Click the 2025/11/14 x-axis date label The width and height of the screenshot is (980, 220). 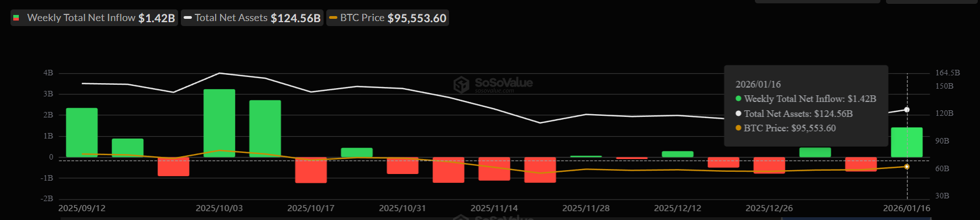tap(494, 208)
